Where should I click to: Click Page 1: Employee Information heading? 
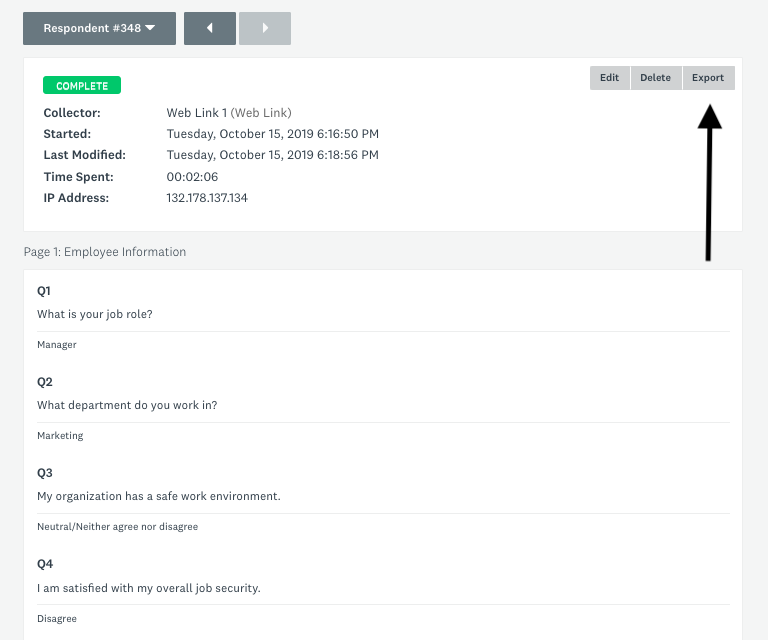coord(105,252)
